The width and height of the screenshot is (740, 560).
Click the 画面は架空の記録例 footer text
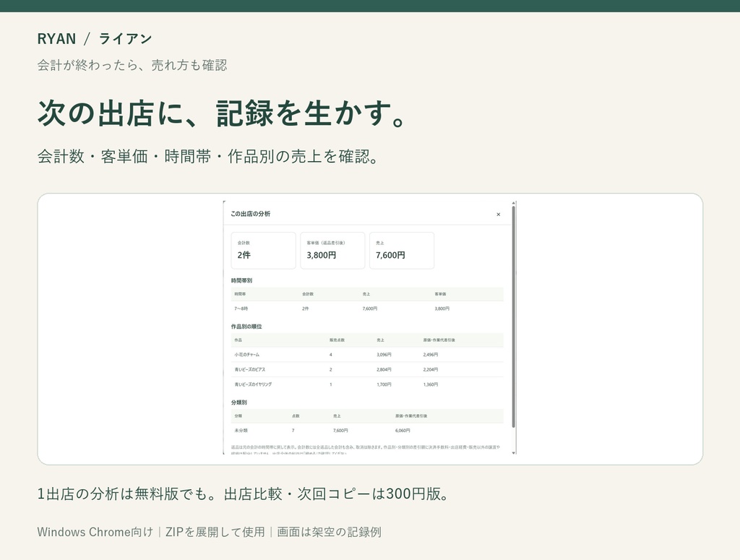point(329,532)
